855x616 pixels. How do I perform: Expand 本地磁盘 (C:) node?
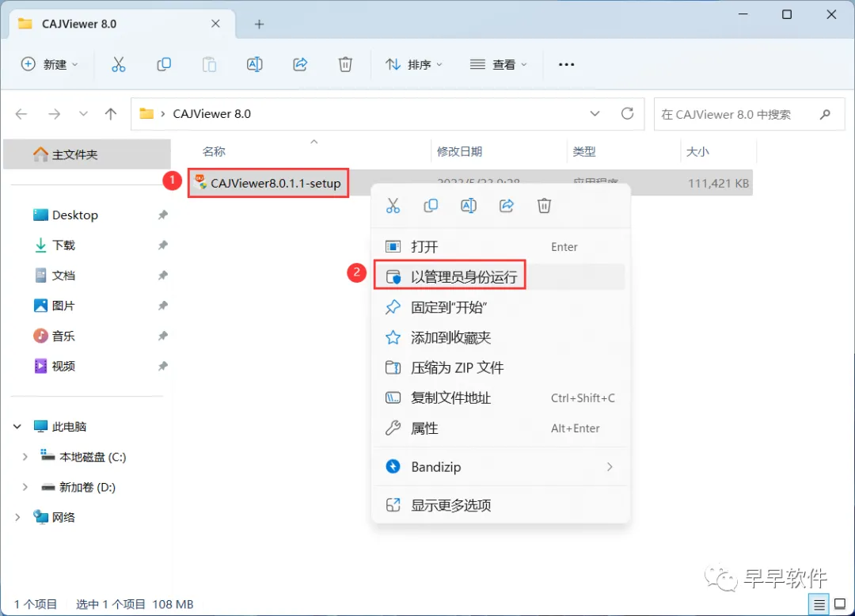coord(25,457)
